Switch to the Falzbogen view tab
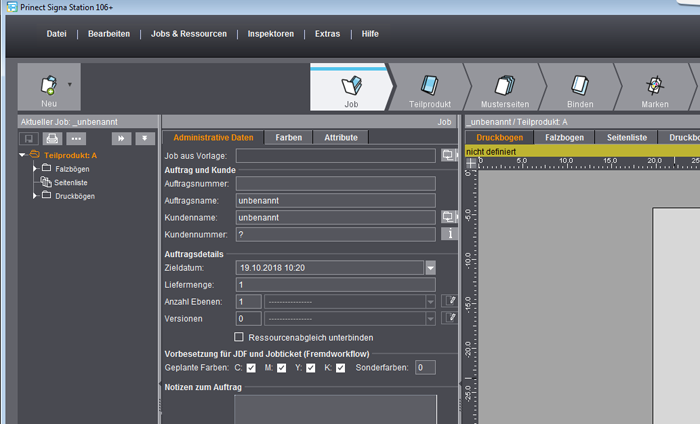Image resolution: width=700 pixels, height=424 pixels. point(564,137)
